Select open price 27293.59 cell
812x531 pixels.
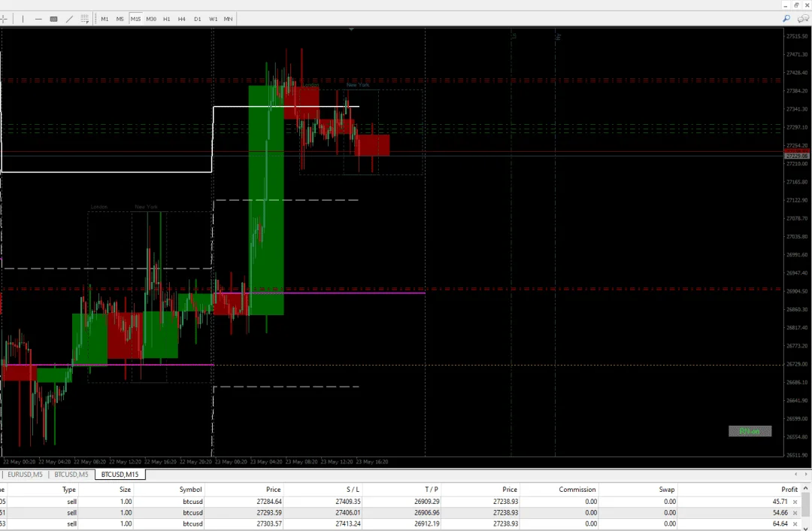(268, 513)
